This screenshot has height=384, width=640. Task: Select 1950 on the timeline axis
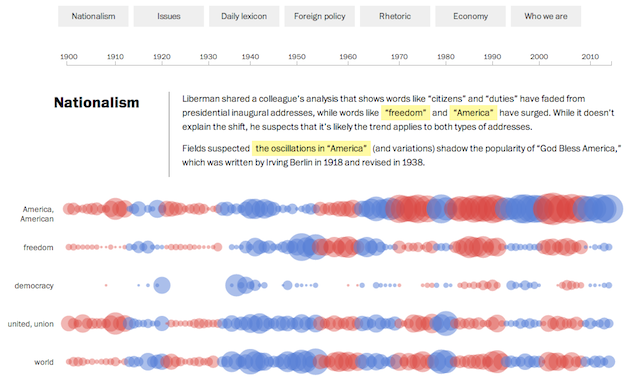pyautogui.click(x=297, y=57)
